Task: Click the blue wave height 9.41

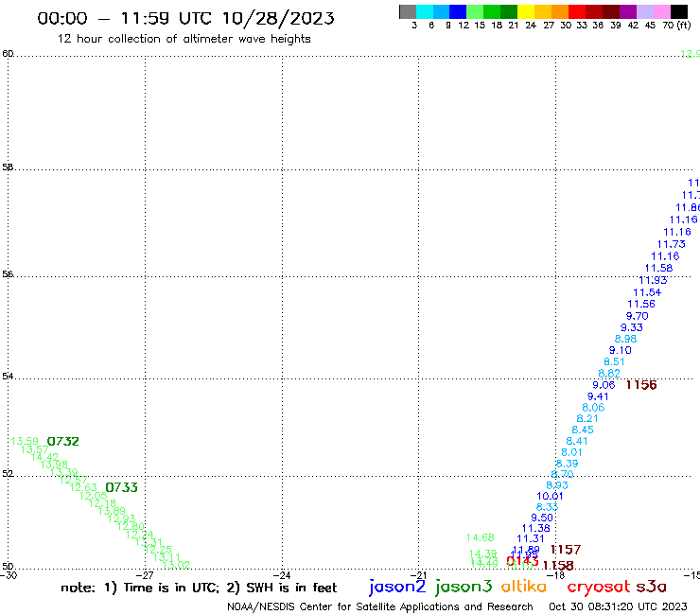Action: [598, 396]
